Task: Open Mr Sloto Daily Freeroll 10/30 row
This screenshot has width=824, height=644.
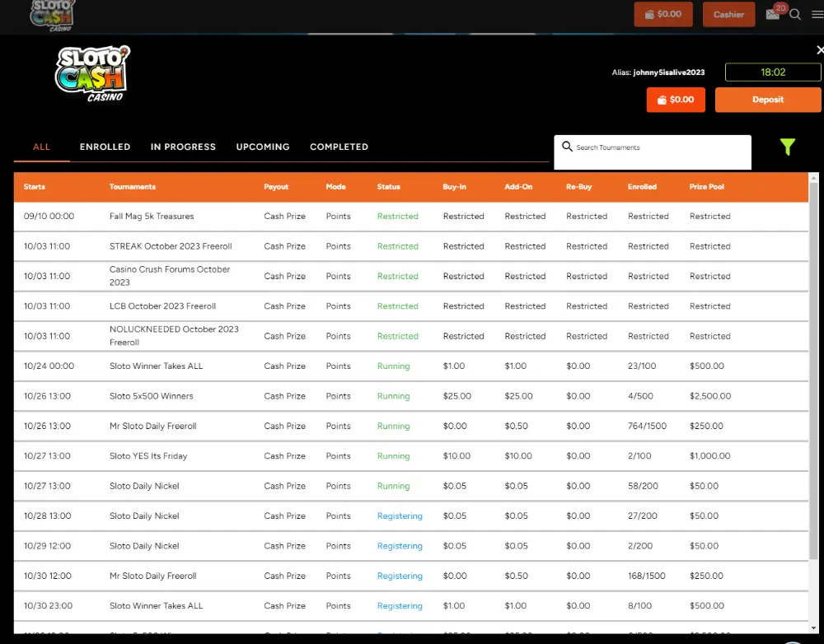Action: (x=411, y=576)
